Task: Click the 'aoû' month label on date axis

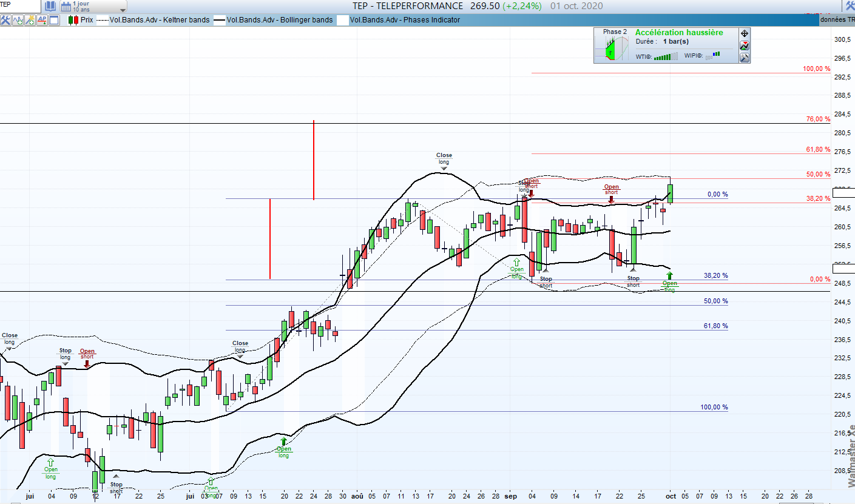Action: click(x=357, y=496)
